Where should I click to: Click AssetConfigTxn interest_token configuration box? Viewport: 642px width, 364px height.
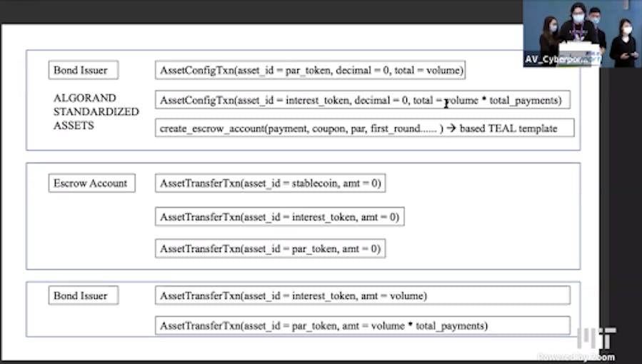pos(363,100)
